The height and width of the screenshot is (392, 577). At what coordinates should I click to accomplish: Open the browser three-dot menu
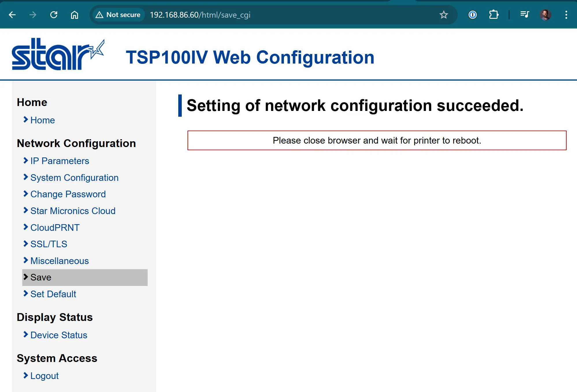566,15
